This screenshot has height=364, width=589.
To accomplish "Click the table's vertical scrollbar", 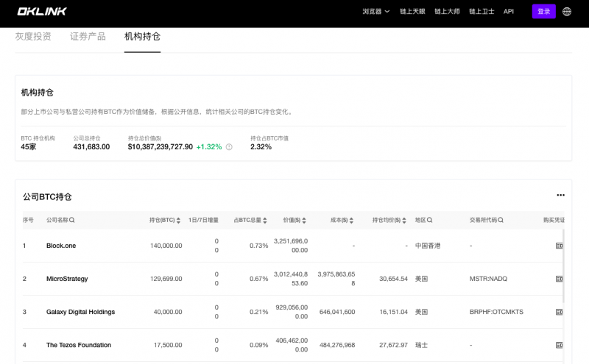I will [563, 266].
